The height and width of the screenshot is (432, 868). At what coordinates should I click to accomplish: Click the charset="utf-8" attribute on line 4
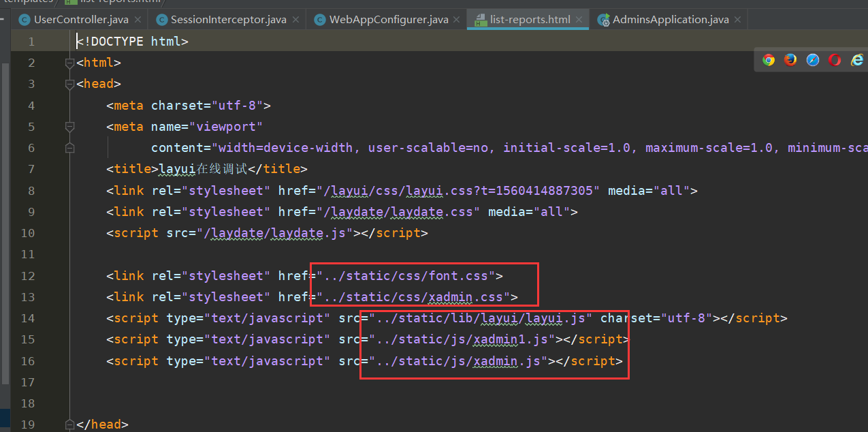(207, 106)
